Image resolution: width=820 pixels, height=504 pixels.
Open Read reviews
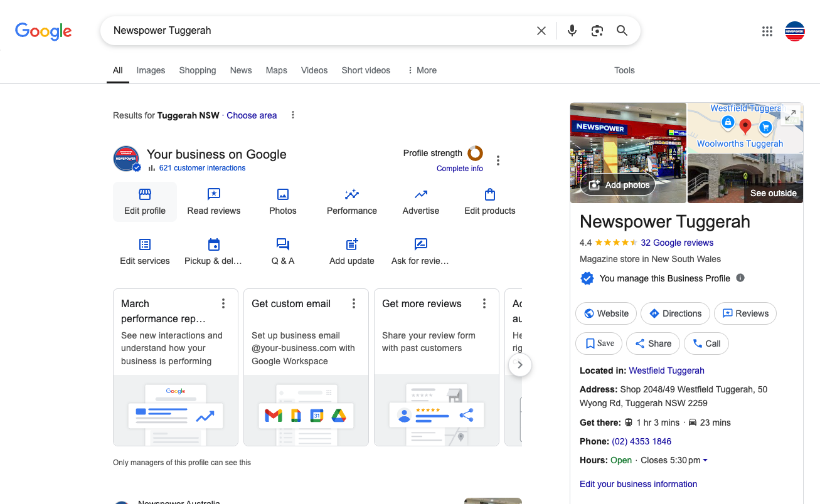pyautogui.click(x=214, y=202)
